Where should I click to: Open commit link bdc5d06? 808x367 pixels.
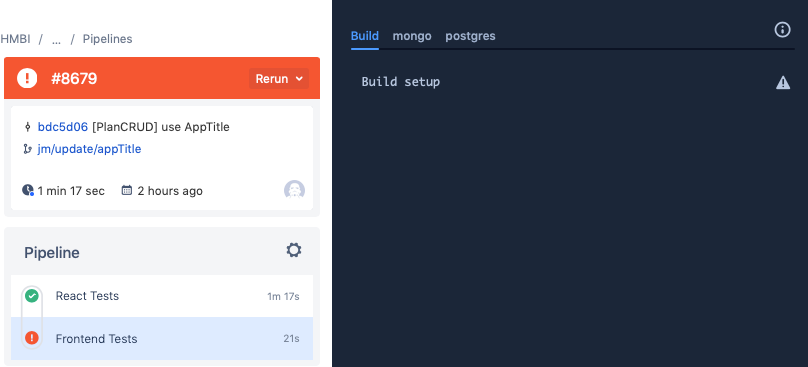(x=63, y=127)
